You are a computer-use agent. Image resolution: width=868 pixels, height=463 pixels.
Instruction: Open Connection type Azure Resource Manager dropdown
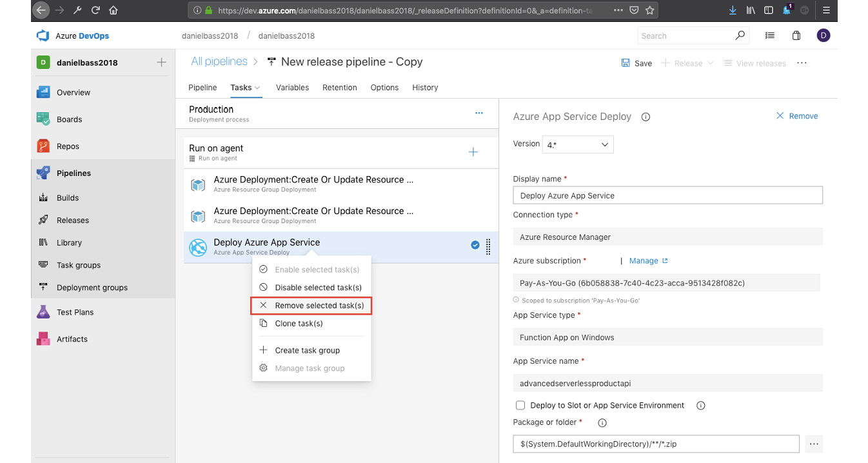(x=668, y=237)
